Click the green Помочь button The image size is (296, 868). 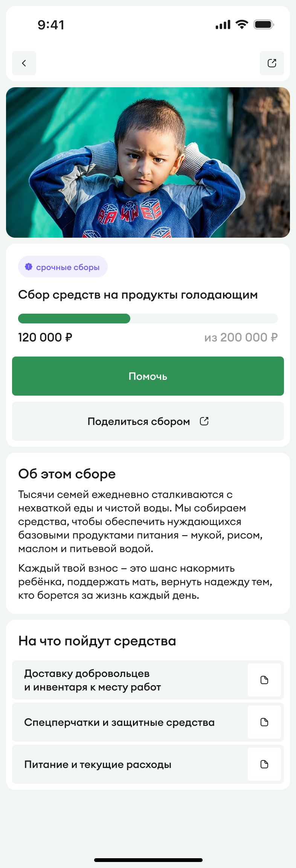pyautogui.click(x=148, y=376)
